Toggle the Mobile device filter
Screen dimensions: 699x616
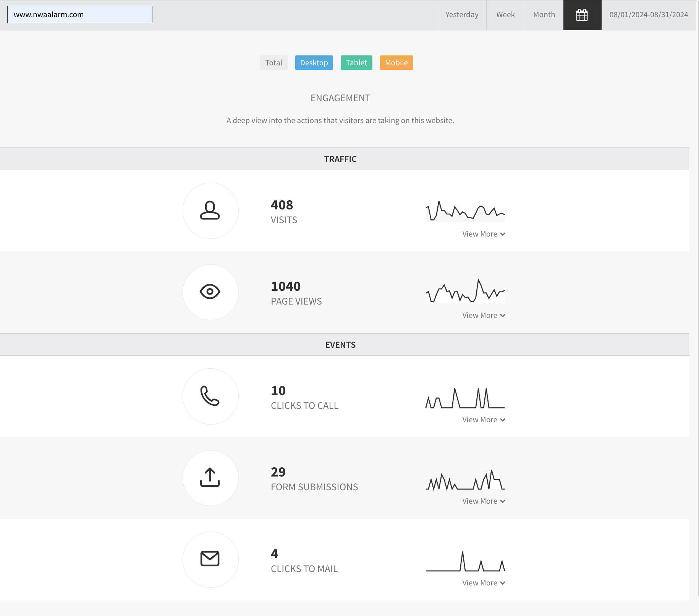(x=396, y=63)
